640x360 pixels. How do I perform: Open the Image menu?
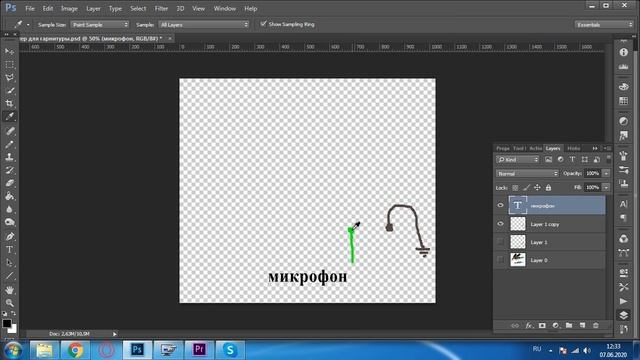coord(69,9)
